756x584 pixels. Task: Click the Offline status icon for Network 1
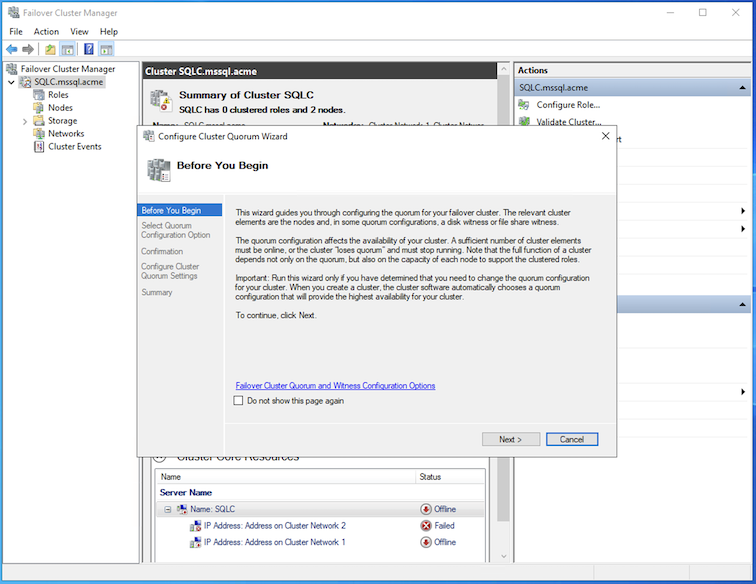pos(426,542)
